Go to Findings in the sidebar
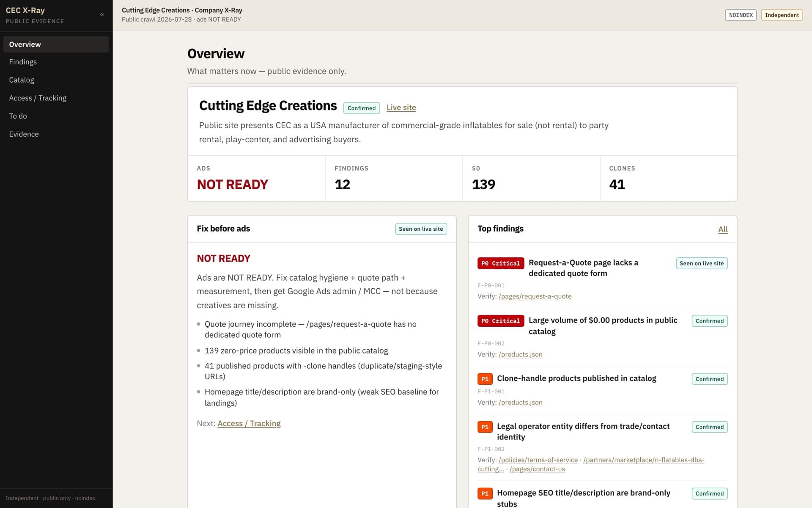The image size is (812, 508). click(x=56, y=62)
